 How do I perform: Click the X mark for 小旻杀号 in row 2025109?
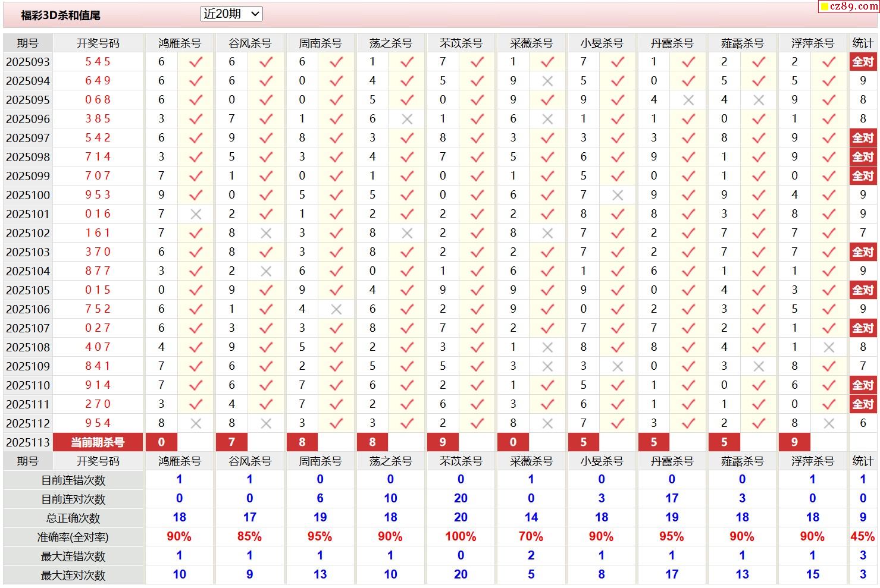618,366
